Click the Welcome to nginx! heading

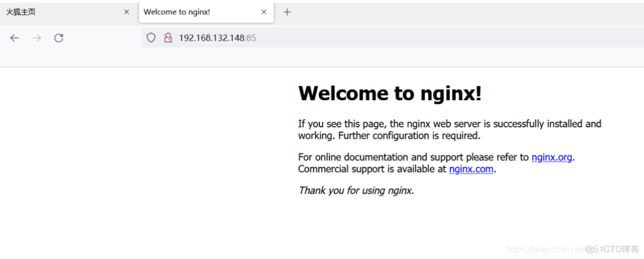point(390,94)
